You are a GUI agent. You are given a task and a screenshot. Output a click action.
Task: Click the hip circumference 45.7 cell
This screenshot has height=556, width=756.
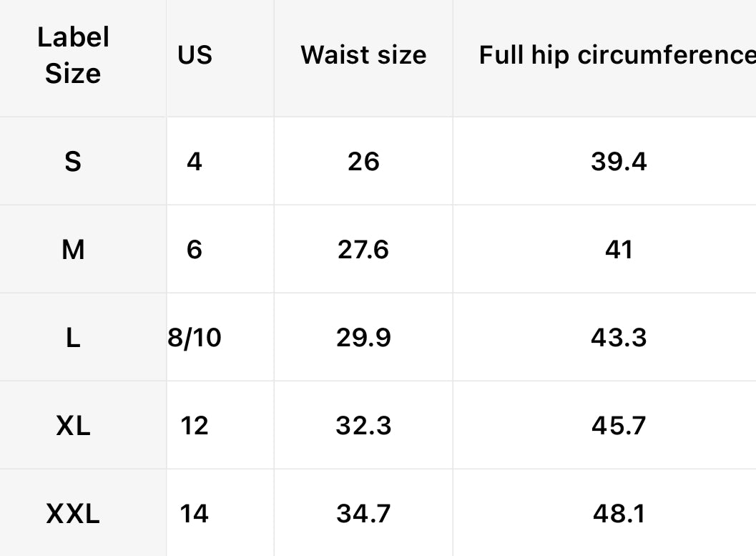tap(619, 426)
